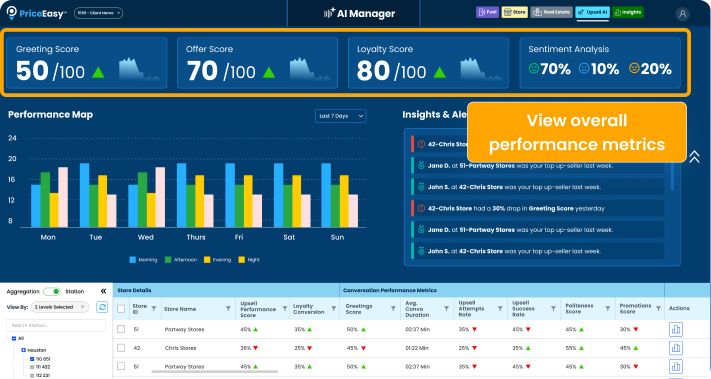Click the sad face sentiment icon at 20%
This screenshot has height=379, width=711.
[x=634, y=68]
